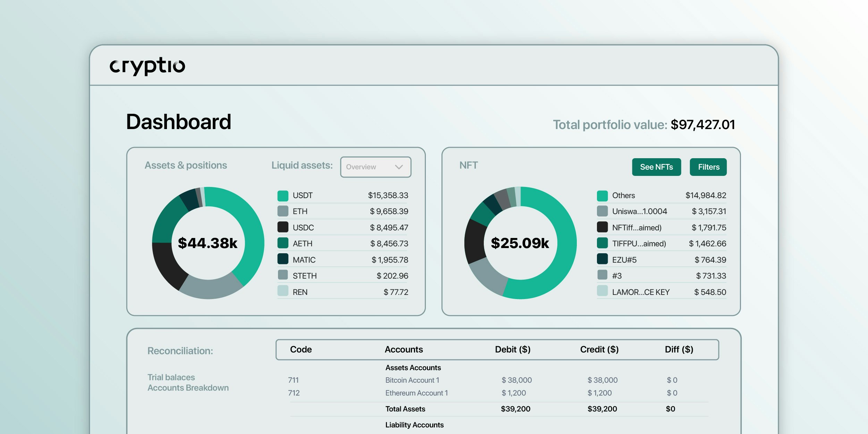Image resolution: width=868 pixels, height=434 pixels.
Task: Switch to Trial balaces view
Action: (171, 377)
